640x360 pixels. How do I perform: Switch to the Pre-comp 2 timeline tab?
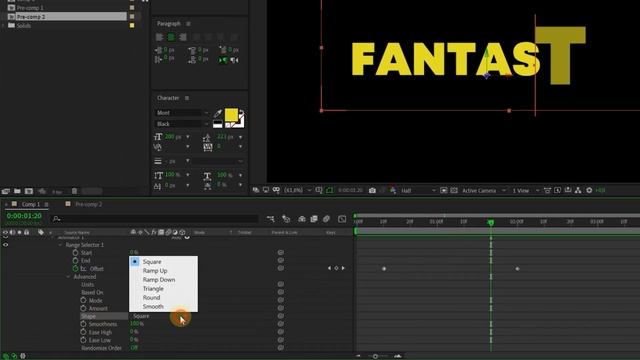[89, 204]
